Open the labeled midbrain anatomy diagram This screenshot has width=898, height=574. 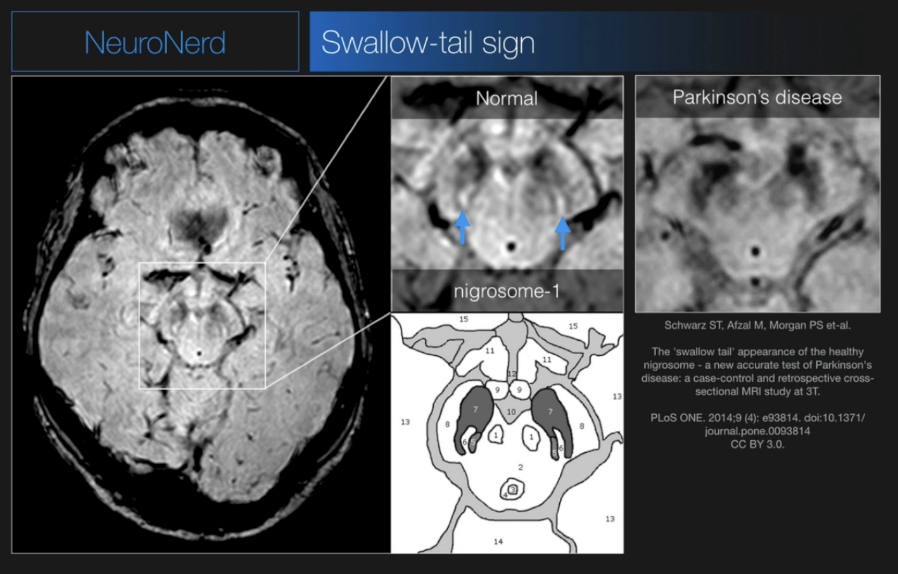(507, 433)
